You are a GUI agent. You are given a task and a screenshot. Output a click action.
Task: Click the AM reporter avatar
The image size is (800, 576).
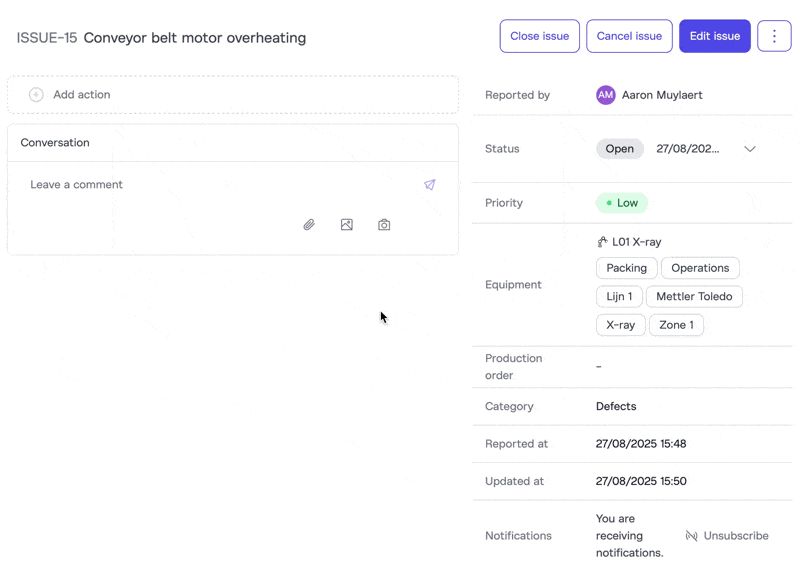(605, 95)
